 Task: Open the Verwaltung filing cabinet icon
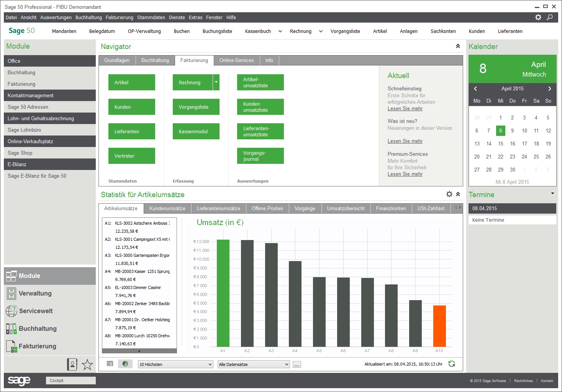click(11, 294)
